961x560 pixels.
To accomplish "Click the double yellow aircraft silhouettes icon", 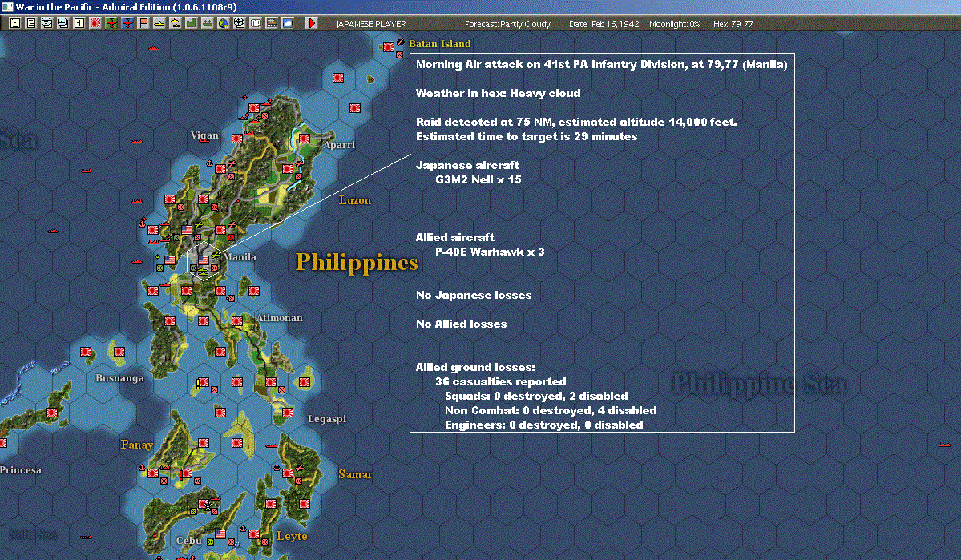I will pyautogui.click(x=176, y=23).
